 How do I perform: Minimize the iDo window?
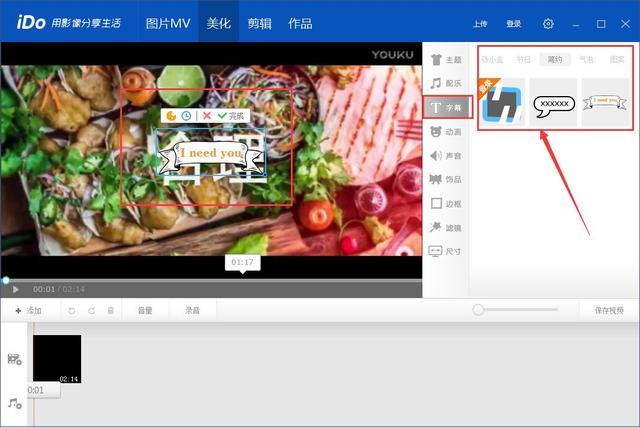[x=576, y=24]
